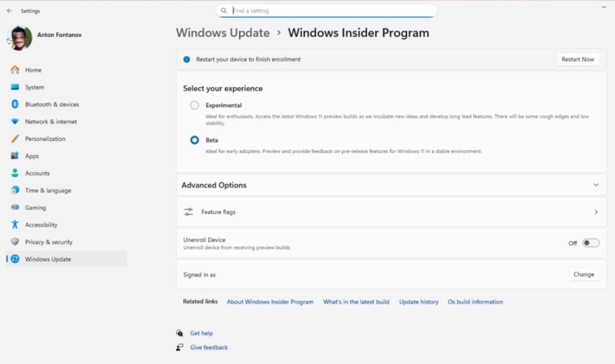Open the Feature flags page via chevron
The height and width of the screenshot is (364, 615).
point(596,212)
